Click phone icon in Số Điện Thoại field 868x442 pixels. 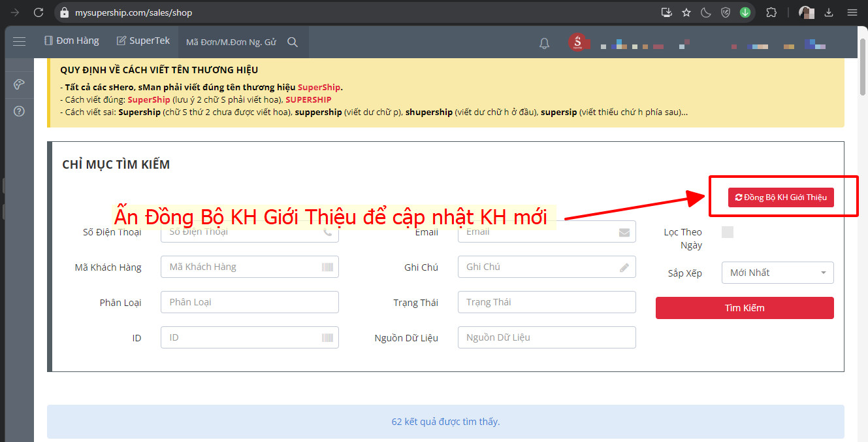coord(327,232)
